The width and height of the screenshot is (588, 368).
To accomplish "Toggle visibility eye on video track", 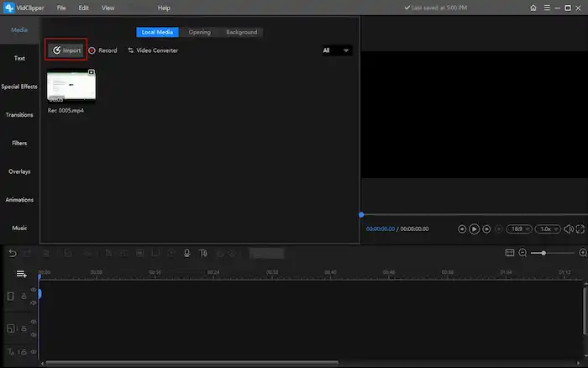I will tap(34, 291).
